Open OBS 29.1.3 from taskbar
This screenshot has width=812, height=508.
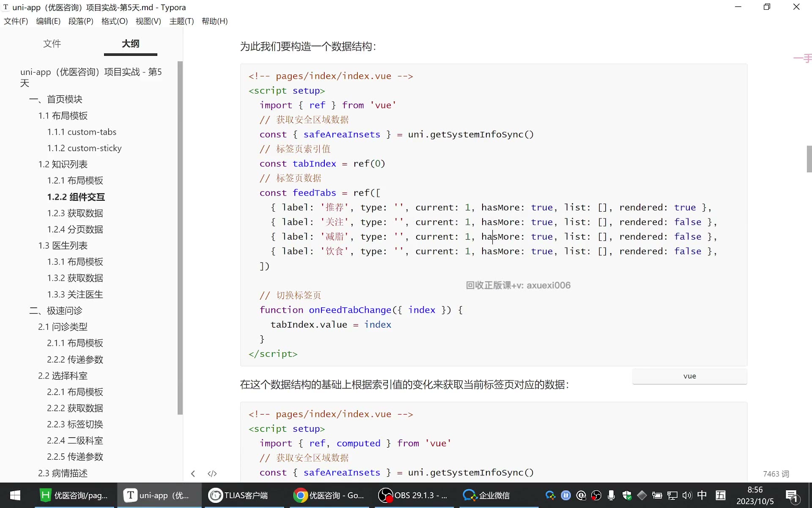414,495
